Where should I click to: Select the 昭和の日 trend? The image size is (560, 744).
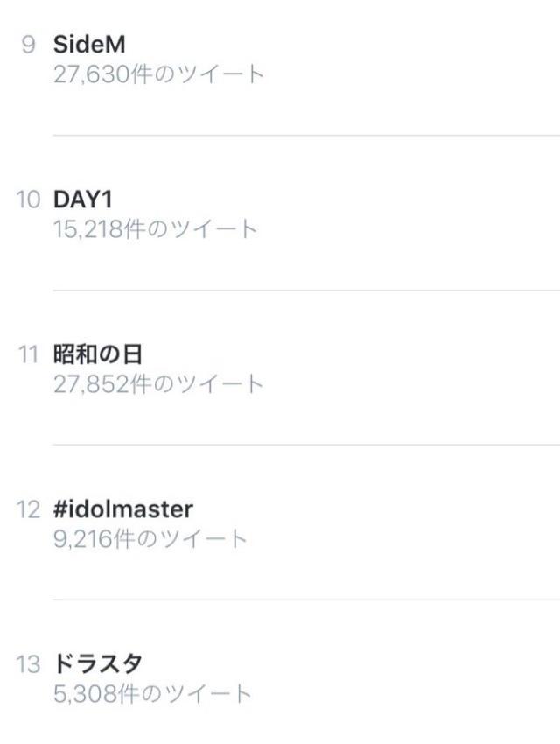click(x=98, y=354)
